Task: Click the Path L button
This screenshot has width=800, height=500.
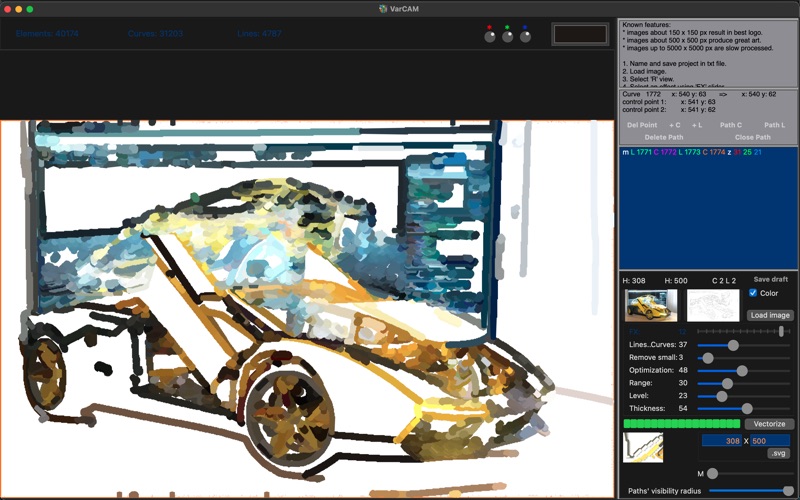Action: point(774,125)
